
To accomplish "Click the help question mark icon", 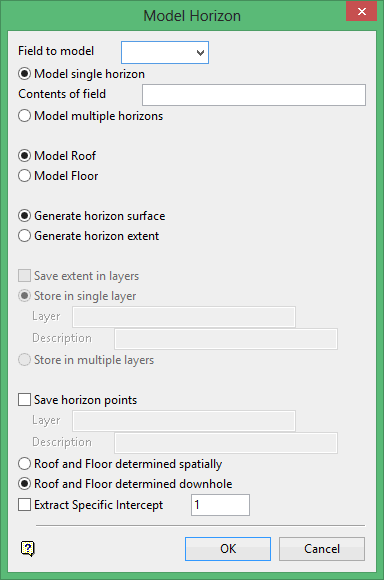I will click(28, 549).
